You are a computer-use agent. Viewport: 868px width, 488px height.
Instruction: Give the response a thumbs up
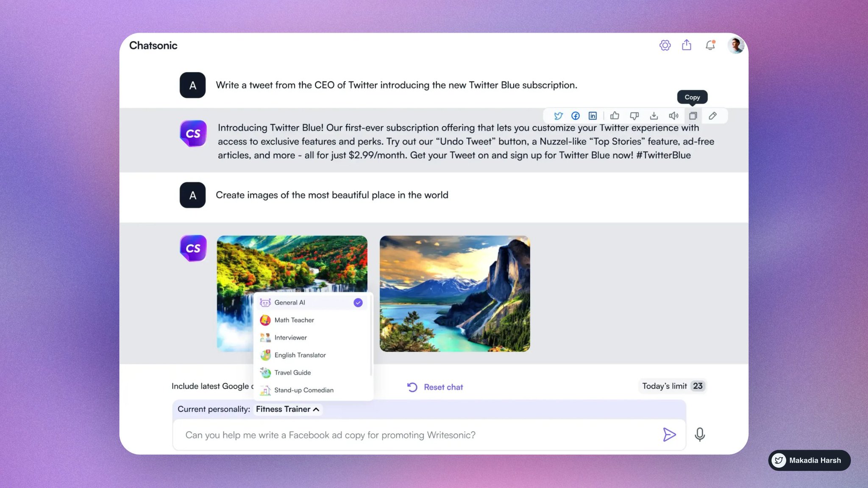point(615,116)
